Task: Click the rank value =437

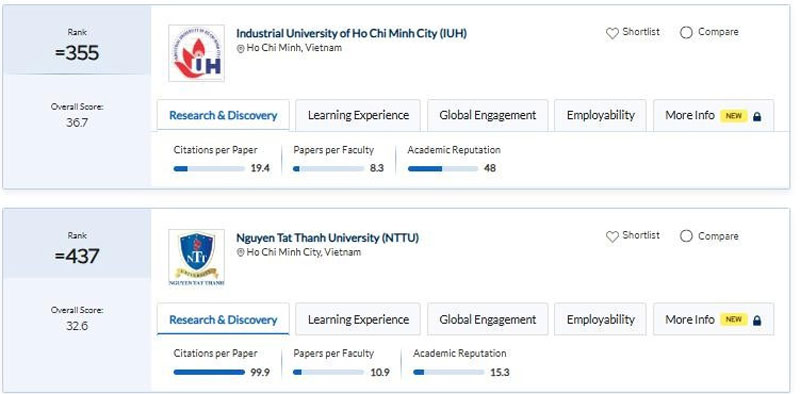Action: (77, 256)
